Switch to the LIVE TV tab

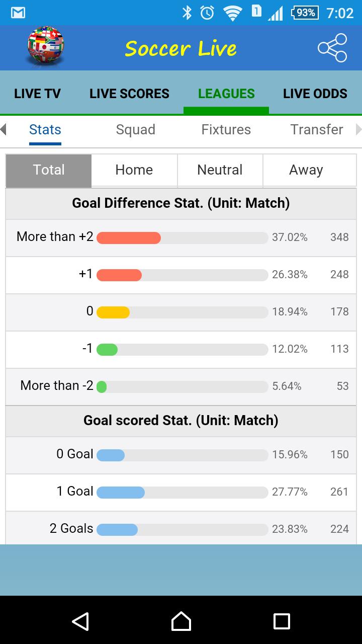[38, 94]
